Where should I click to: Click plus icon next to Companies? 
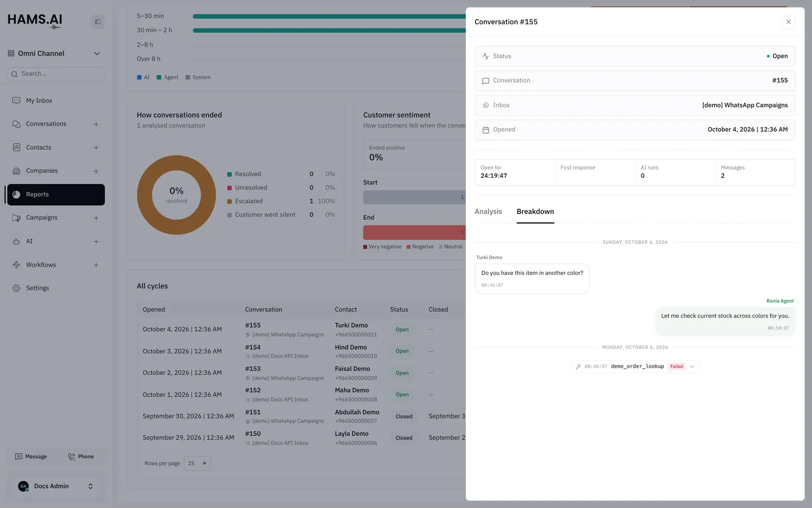point(96,171)
